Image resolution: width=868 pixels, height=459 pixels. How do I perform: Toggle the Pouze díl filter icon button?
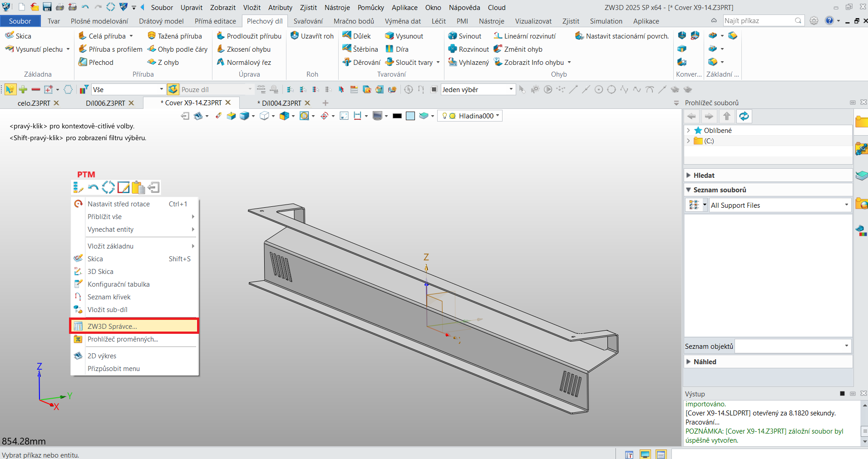click(x=173, y=89)
